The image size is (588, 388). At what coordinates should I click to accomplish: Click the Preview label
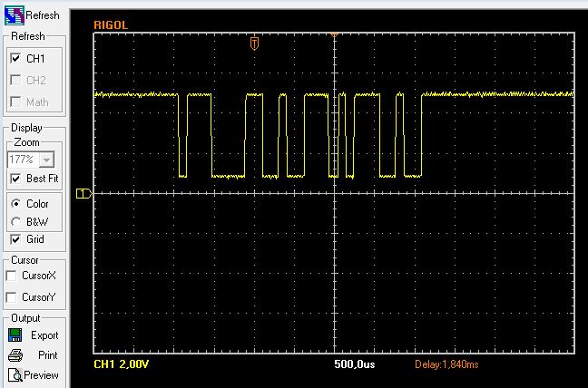[41, 375]
